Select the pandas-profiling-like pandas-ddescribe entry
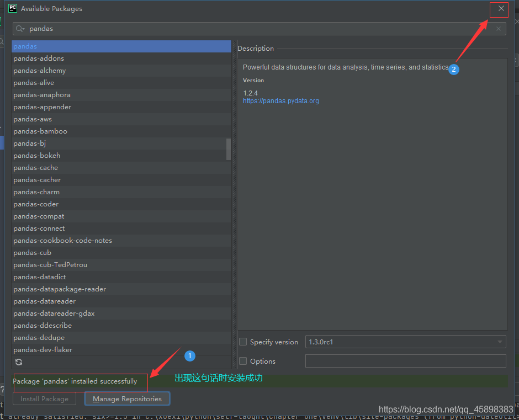 43,326
